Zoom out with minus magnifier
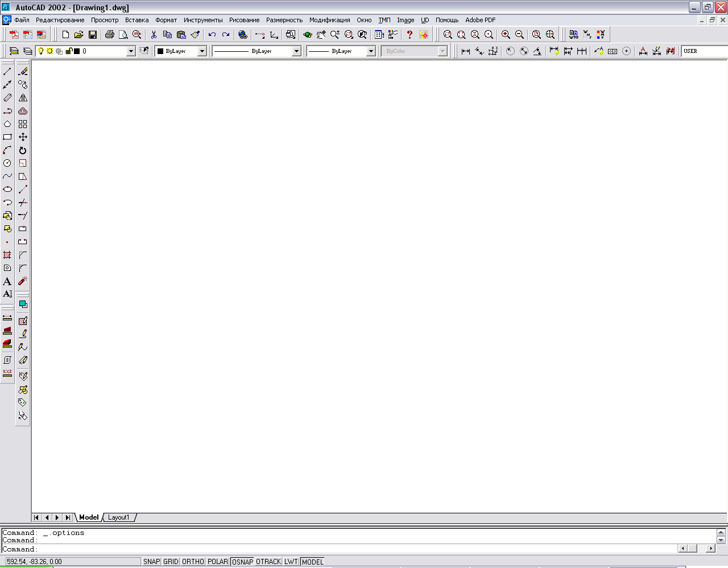The image size is (728, 568). [x=519, y=35]
